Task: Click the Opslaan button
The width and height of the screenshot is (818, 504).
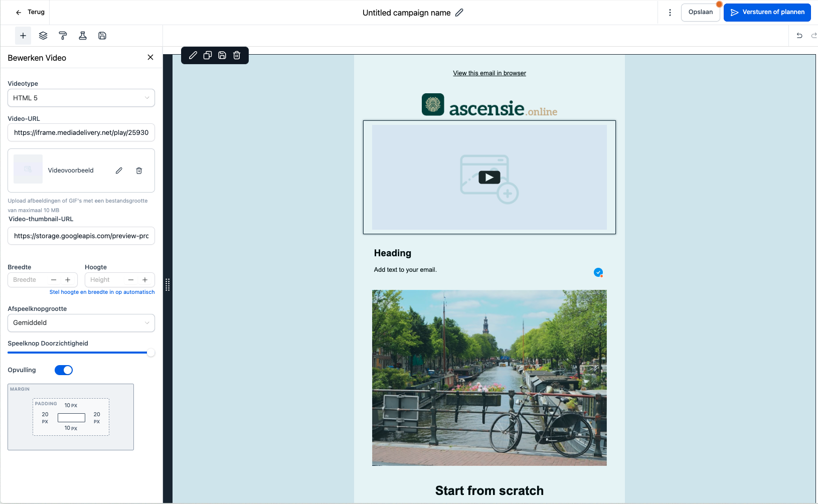Action: click(700, 12)
